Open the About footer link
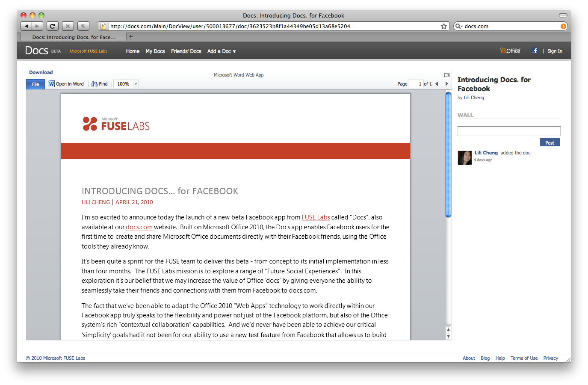The image size is (588, 385). pos(469,358)
